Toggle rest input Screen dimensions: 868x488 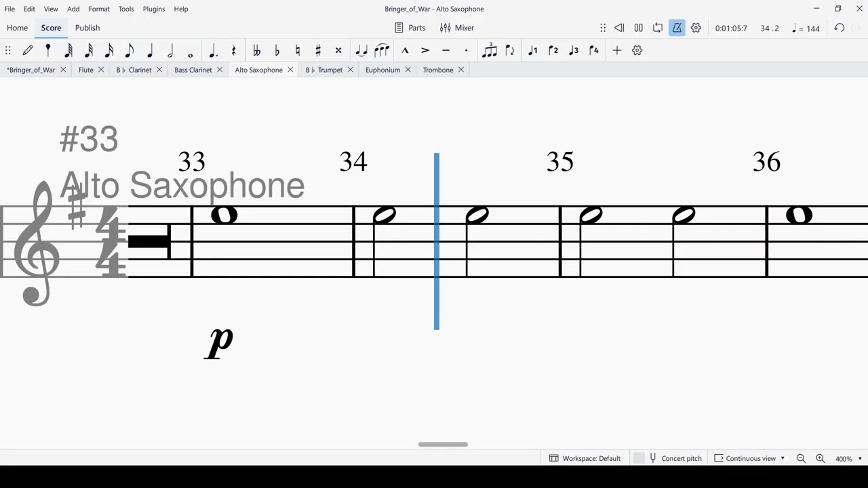pos(233,50)
